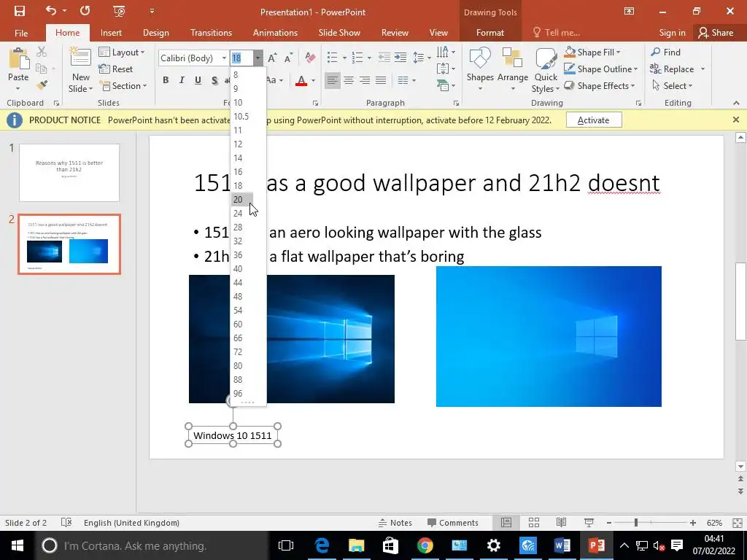Click the Find magnifier in Editing
The image size is (747, 560).
click(665, 52)
